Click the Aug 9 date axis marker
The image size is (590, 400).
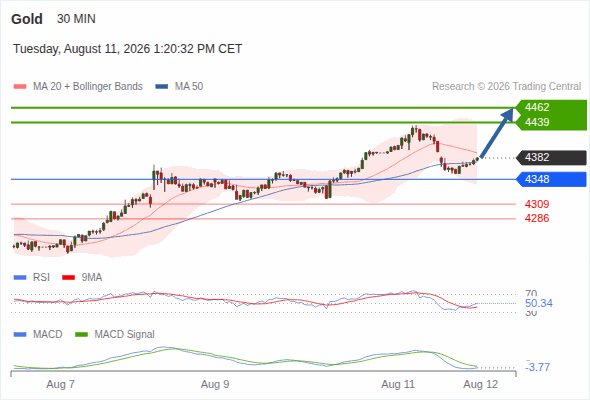point(215,385)
